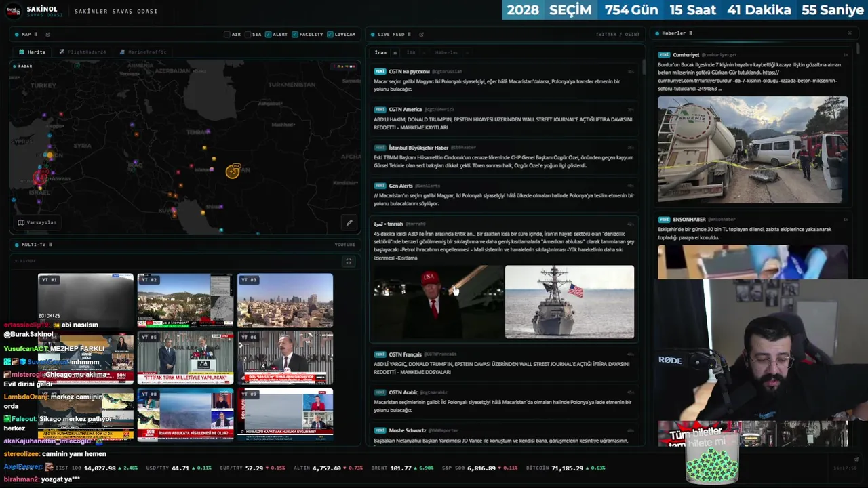Open the YT #8 video tile
Screen dimensions: 868x488
(185, 415)
